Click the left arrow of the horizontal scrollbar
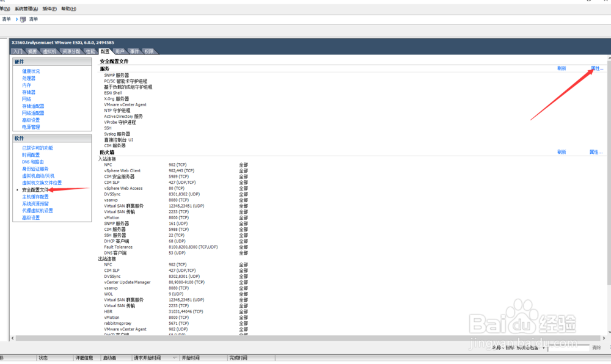The height and width of the screenshot is (364, 611). 12,338
